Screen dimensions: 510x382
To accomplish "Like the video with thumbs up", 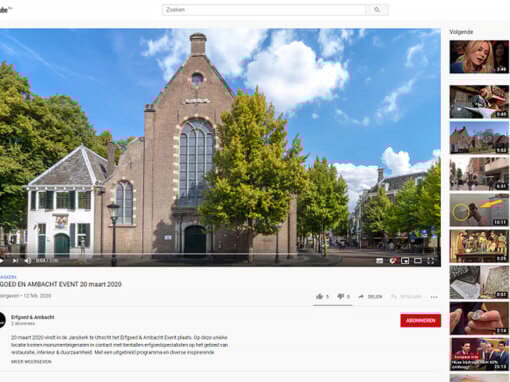I will [322, 296].
